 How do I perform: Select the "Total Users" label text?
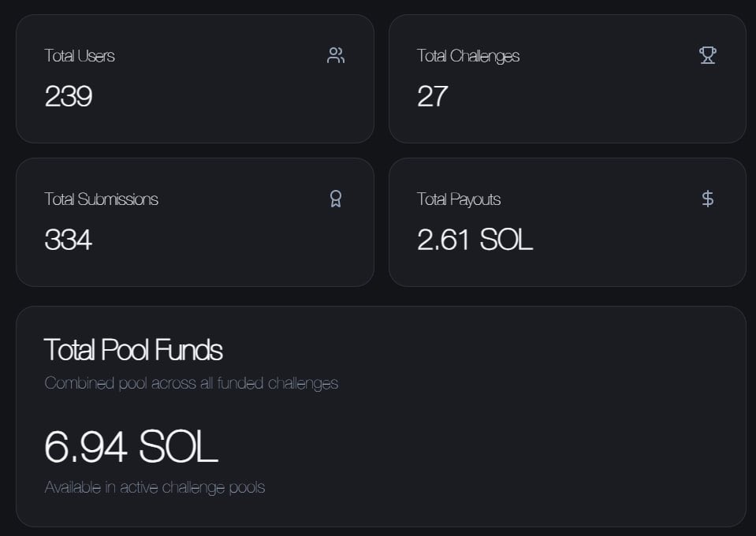coord(80,56)
